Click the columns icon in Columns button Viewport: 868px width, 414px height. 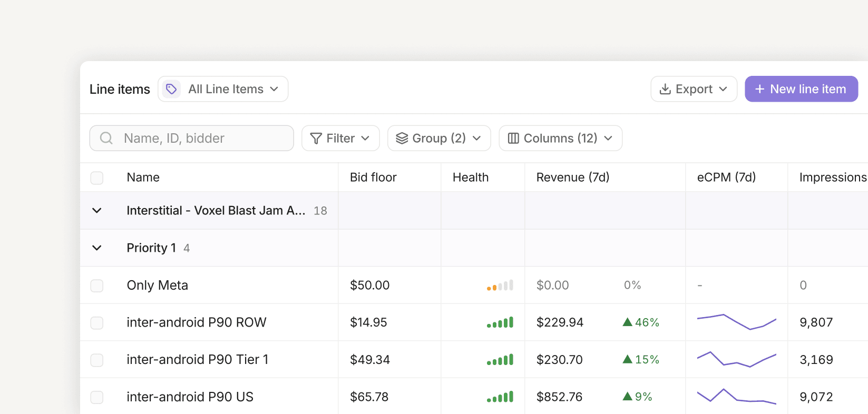[x=513, y=138]
